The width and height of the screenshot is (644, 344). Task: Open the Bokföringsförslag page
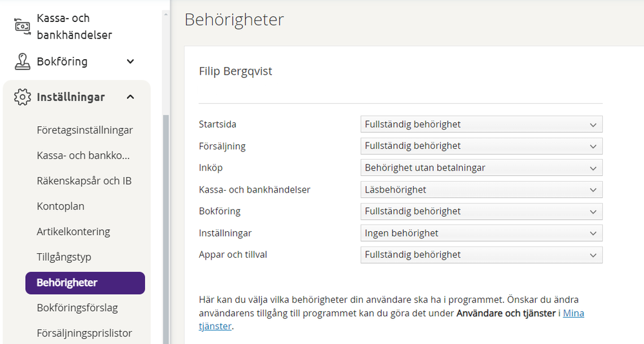tap(77, 308)
